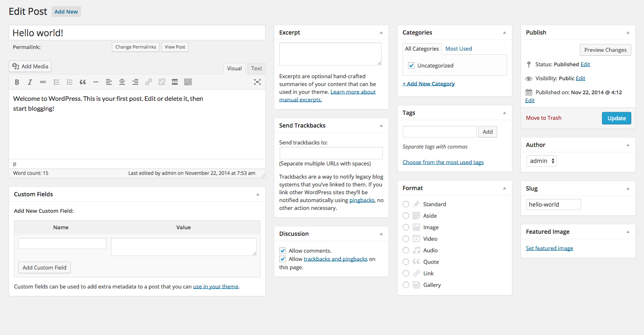Insert Read More tag
Viewport: 644px width, 335px height.
[175, 82]
